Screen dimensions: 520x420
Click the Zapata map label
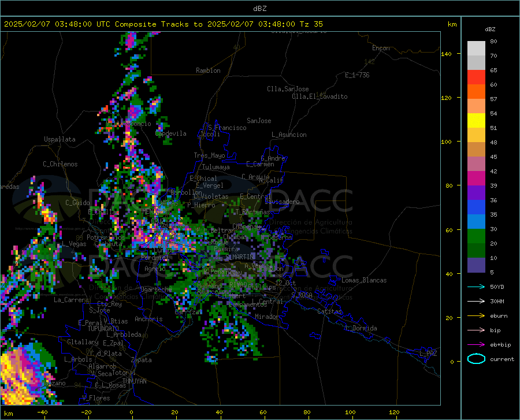tap(142, 360)
